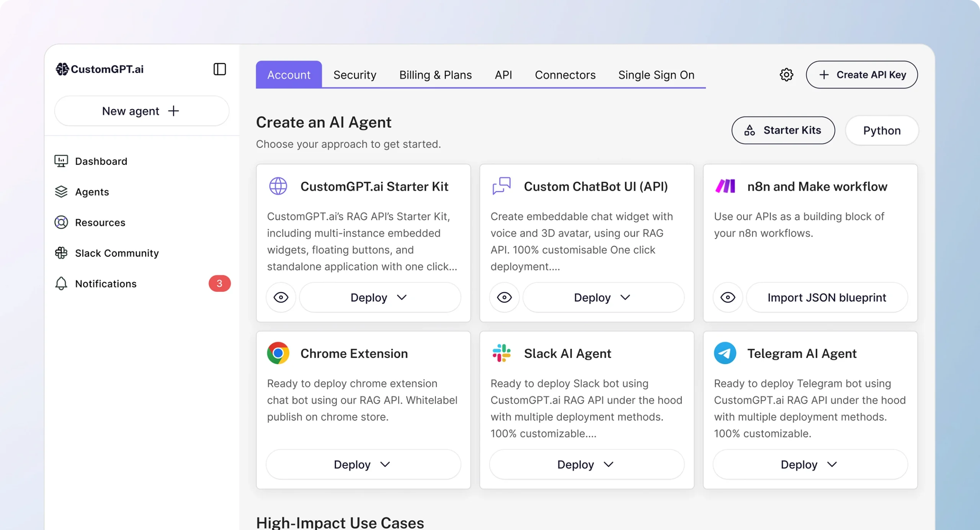980x530 pixels.
Task: Click the Create API Key button
Action: click(x=862, y=75)
